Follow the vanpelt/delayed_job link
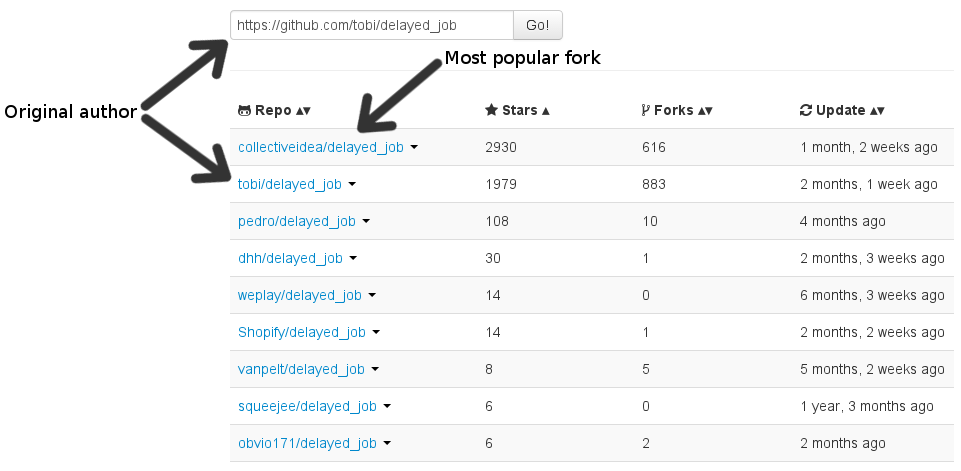Viewport: 961px width, 471px height. point(301,369)
